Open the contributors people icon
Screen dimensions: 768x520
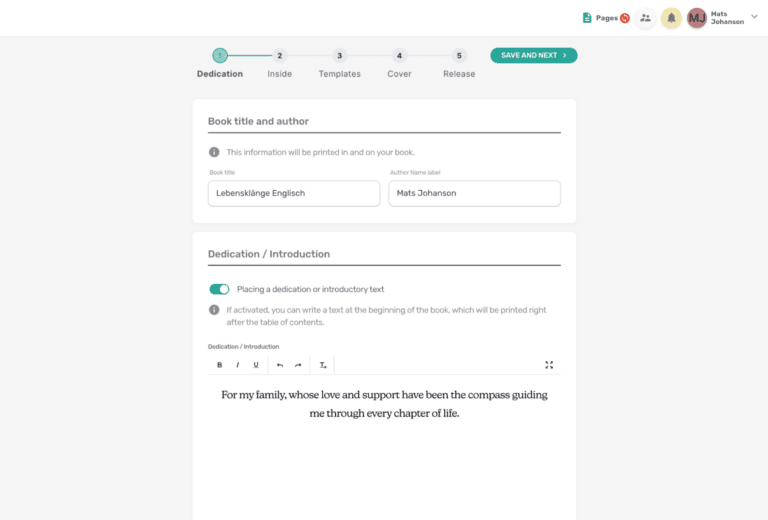(x=646, y=18)
